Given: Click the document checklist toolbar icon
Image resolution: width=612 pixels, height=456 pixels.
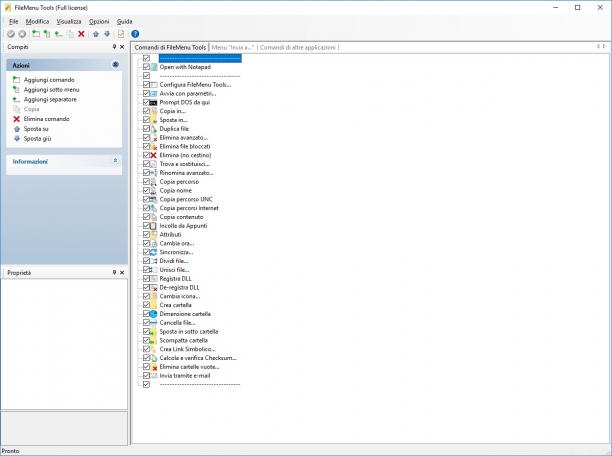Looking at the screenshot, I should coord(121,34).
